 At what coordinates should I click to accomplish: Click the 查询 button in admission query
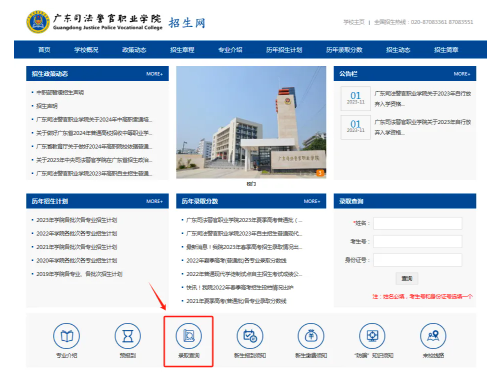pyautogui.click(x=407, y=278)
